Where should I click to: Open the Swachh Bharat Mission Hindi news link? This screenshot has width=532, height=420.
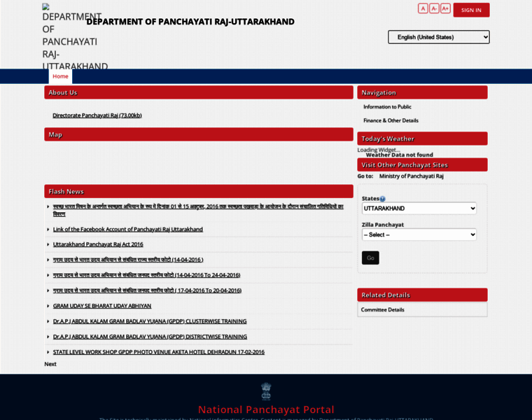pyautogui.click(x=198, y=210)
